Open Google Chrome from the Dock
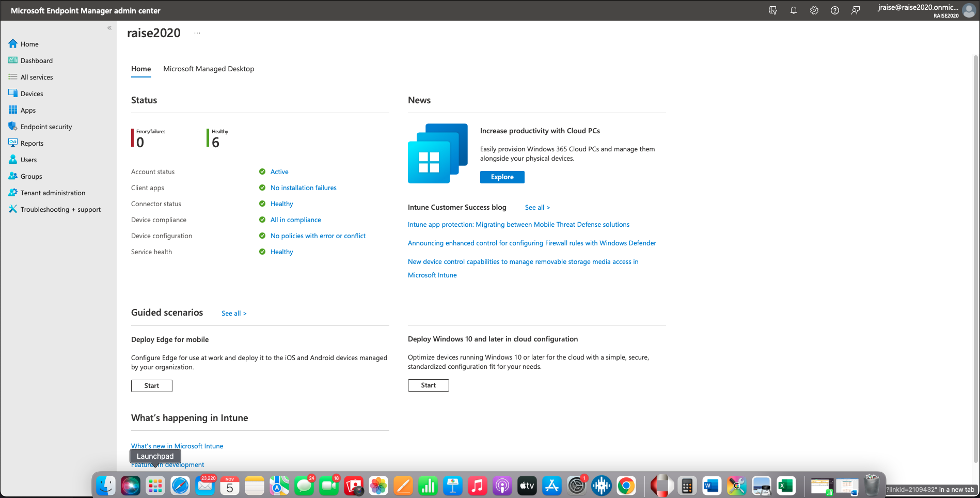Viewport: 980px width, 498px height. [626, 486]
